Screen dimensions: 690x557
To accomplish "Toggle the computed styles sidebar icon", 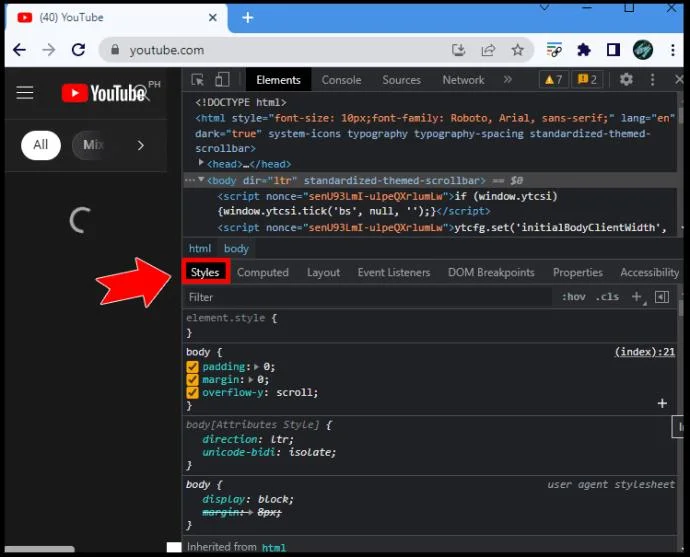I will [662, 297].
